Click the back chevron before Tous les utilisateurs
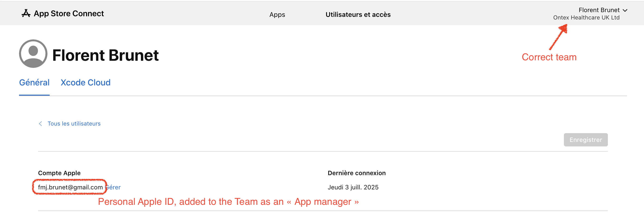644x215 pixels. [40, 124]
